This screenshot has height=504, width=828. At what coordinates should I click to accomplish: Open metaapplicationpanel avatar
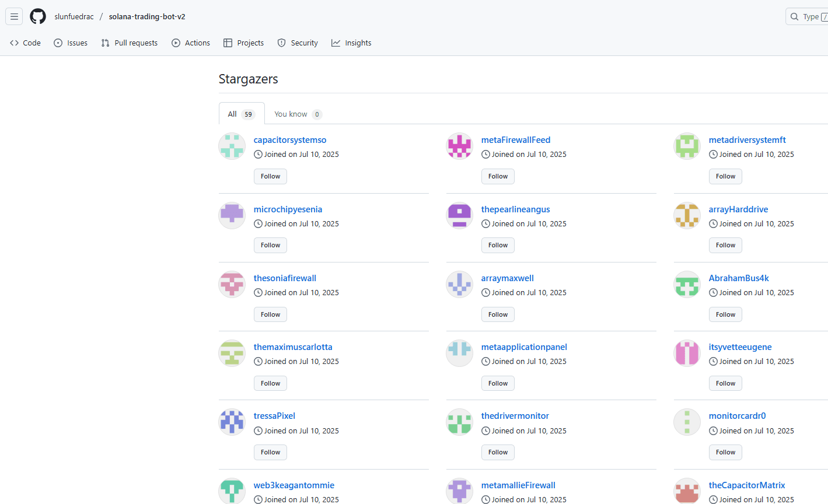(x=460, y=353)
